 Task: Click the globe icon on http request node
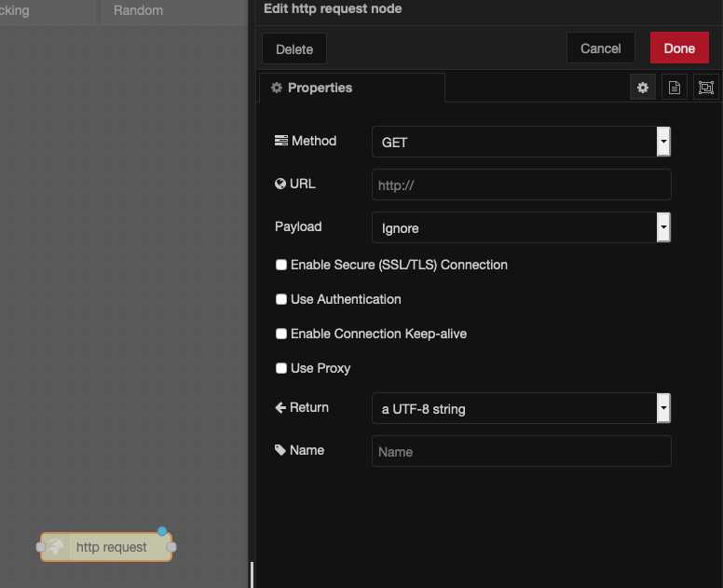click(x=56, y=547)
